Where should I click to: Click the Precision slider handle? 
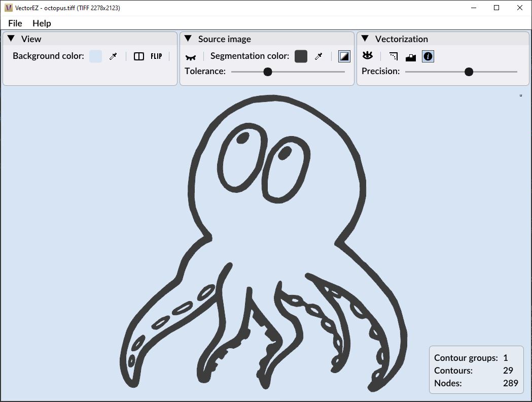pyautogui.click(x=469, y=72)
